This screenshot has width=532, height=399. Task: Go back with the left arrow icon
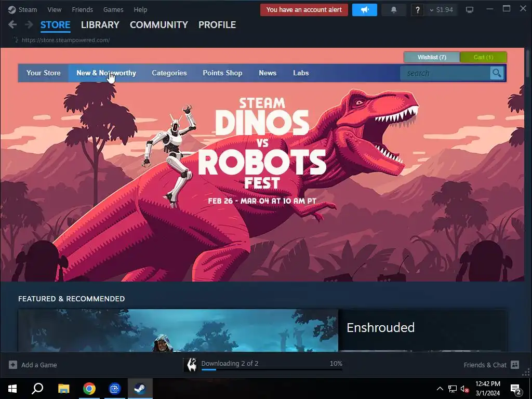pyautogui.click(x=12, y=24)
